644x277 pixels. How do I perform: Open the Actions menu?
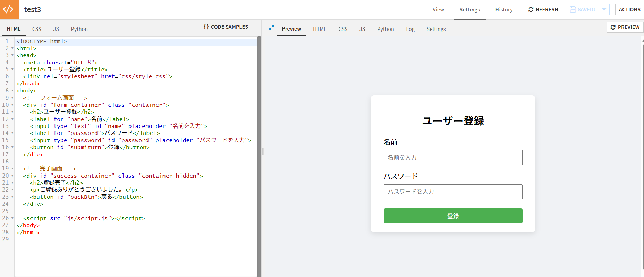tap(629, 9)
